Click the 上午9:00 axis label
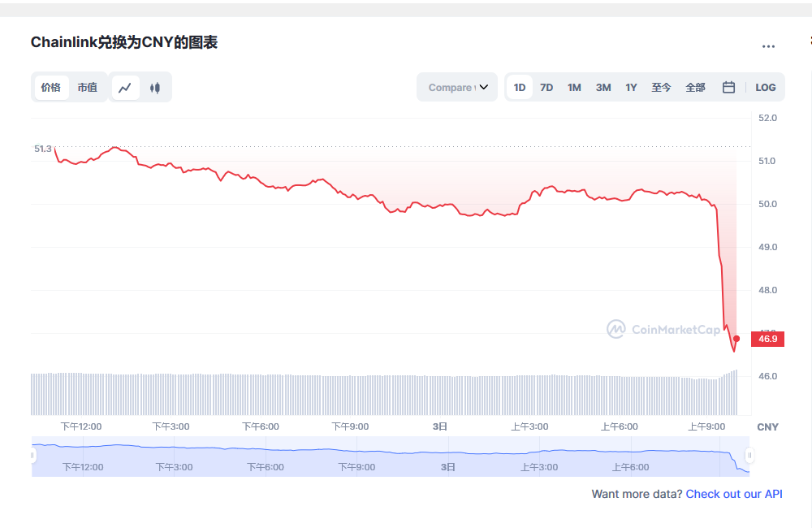812x528 pixels. click(x=706, y=426)
